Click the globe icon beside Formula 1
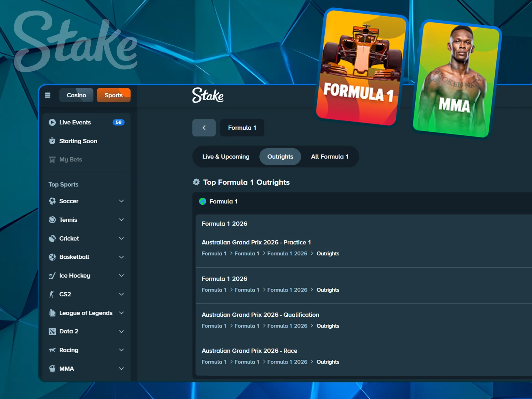This screenshot has height=399, width=532. tap(203, 201)
